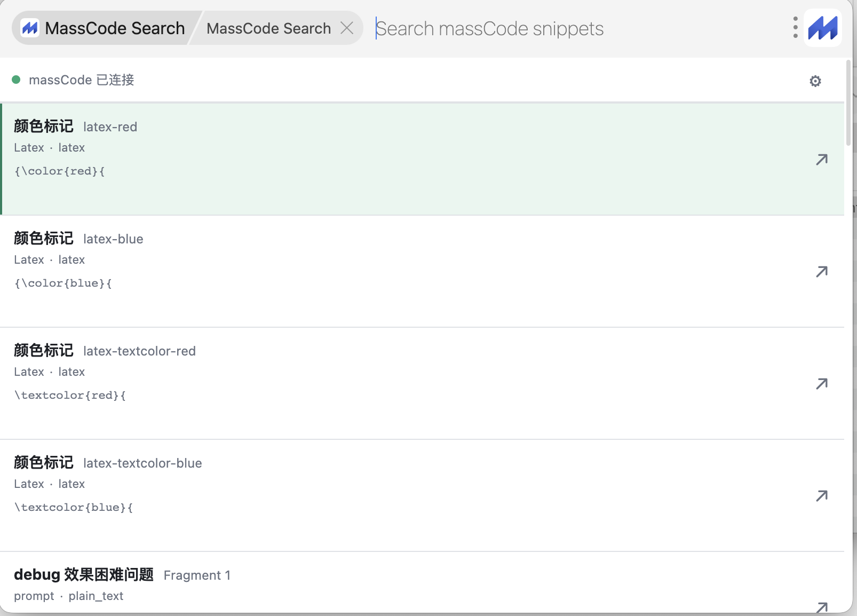Click the results list vertical scrollbar
This screenshot has height=616, width=857.
(x=848, y=103)
